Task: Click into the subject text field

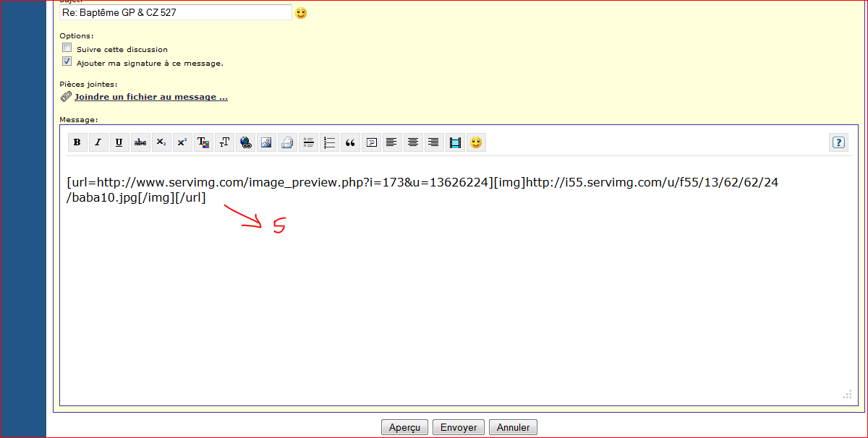Action: pyautogui.click(x=176, y=12)
